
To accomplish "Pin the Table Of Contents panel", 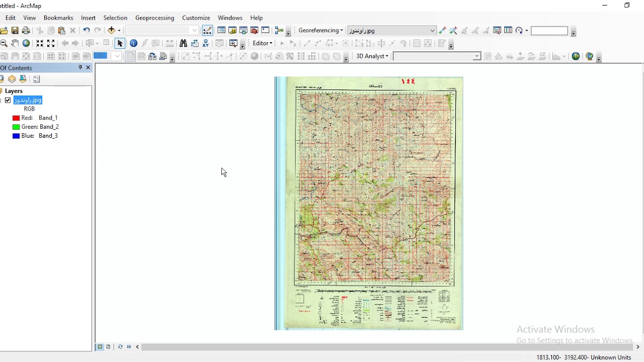I will click(x=80, y=67).
